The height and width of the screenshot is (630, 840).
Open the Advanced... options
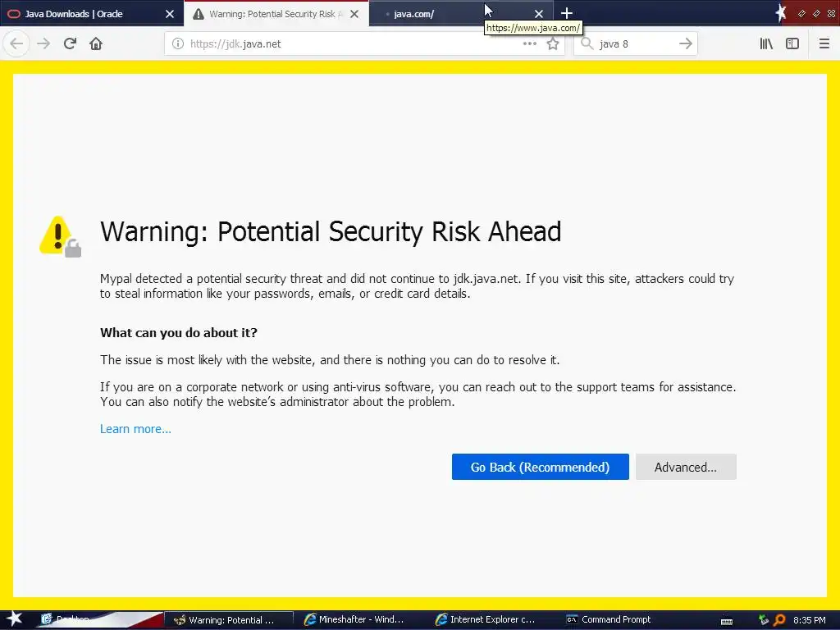[686, 467]
